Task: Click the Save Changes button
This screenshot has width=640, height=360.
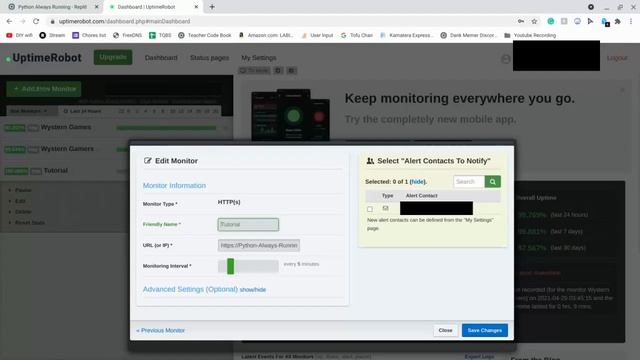Action: coord(485,330)
